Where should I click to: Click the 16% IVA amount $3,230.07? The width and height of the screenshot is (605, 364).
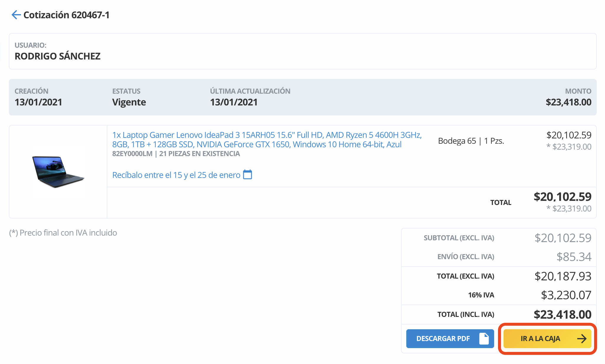pos(566,295)
